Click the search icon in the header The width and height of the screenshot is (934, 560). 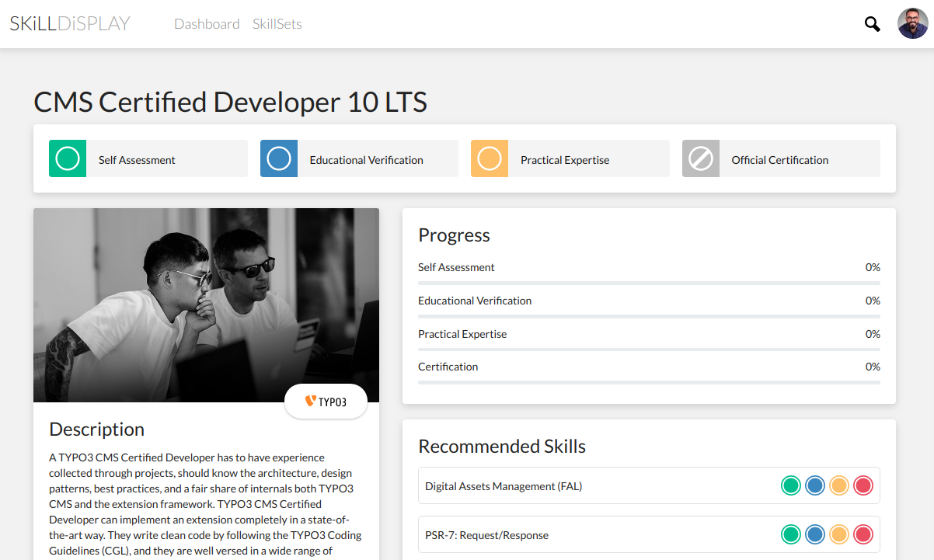tap(872, 24)
